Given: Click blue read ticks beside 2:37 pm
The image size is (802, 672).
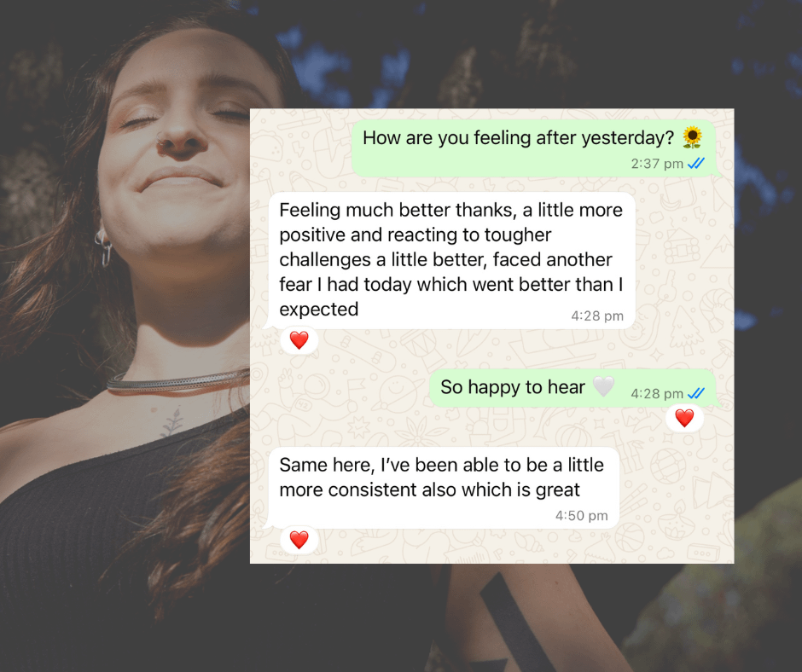Looking at the screenshot, I should coord(696,164).
